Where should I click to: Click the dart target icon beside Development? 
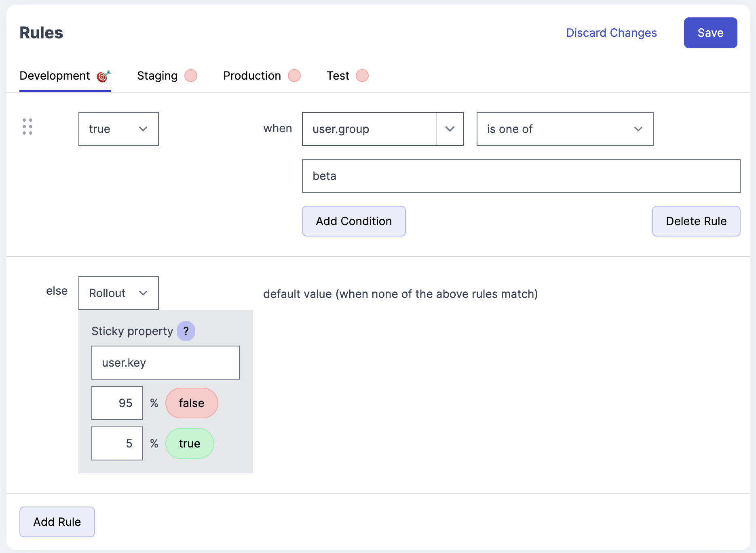103,76
